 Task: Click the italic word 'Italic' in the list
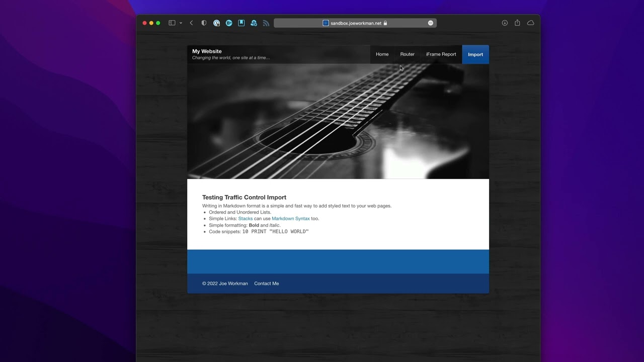pos(274,225)
